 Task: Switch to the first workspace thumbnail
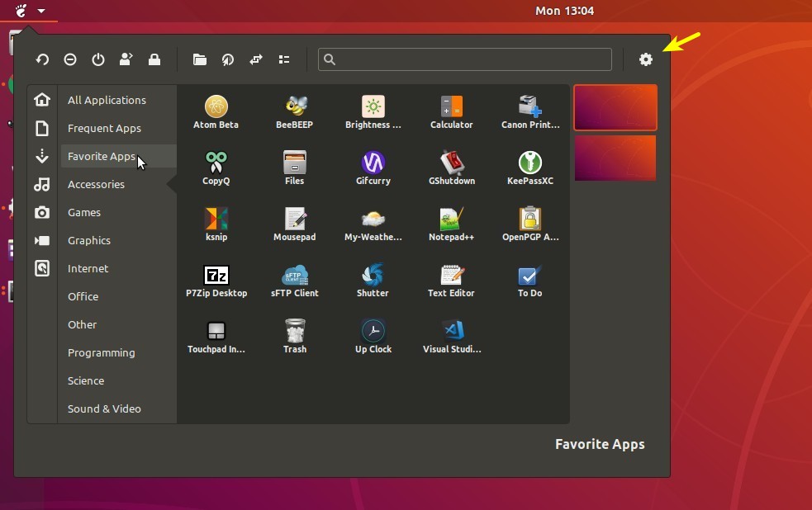[x=615, y=107]
